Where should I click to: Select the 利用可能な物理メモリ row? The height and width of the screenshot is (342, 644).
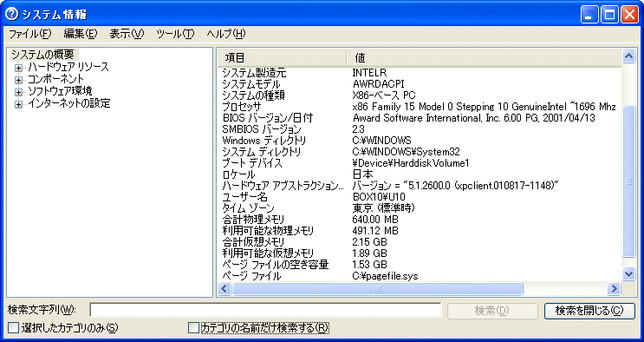pos(420,231)
